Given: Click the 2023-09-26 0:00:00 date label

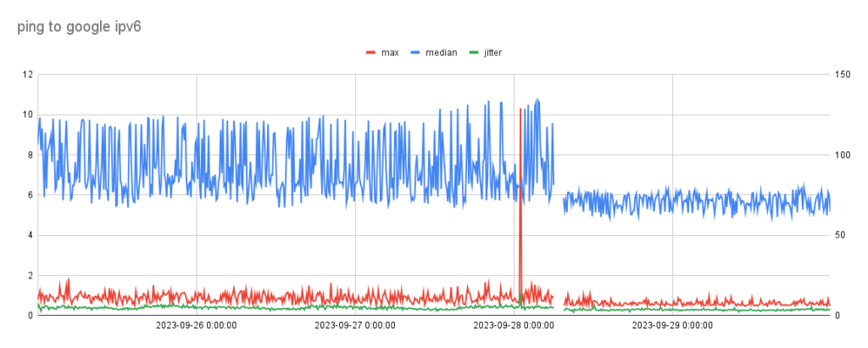Looking at the screenshot, I should (196, 325).
